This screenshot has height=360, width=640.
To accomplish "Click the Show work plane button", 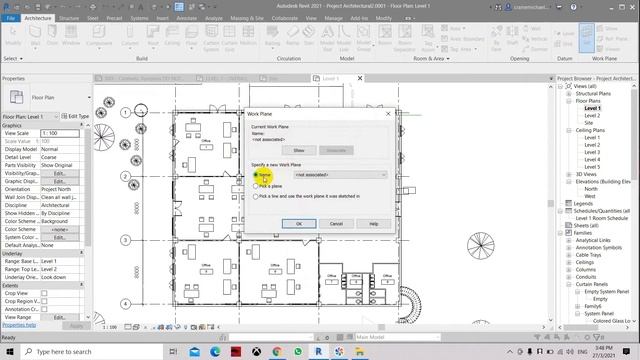I will pyautogui.click(x=299, y=150).
